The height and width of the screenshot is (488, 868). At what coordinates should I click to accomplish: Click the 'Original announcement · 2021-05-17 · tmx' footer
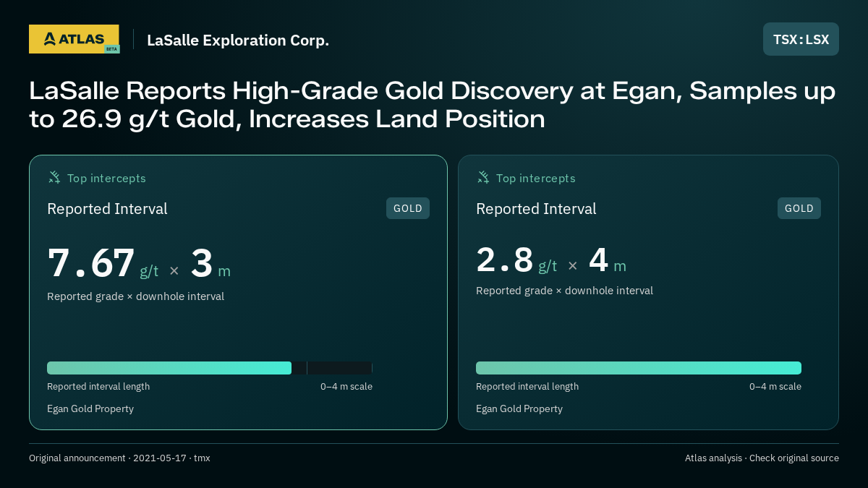[119, 458]
